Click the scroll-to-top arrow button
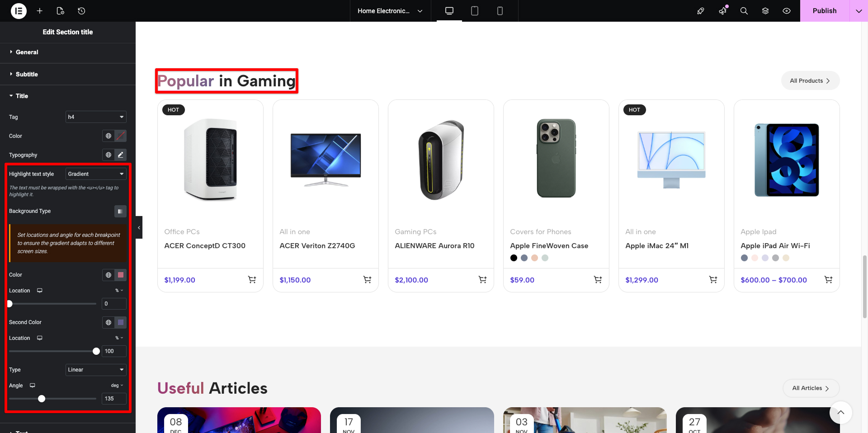The image size is (868, 433). point(840,412)
